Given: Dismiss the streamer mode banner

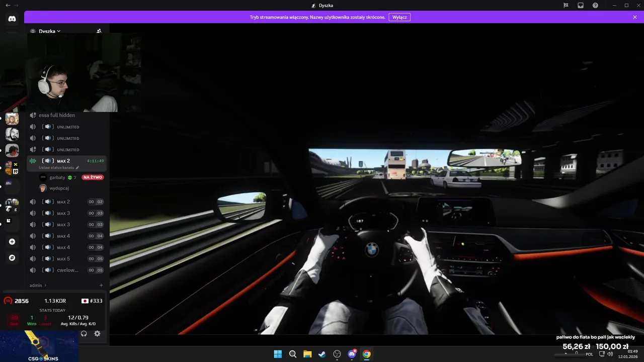Looking at the screenshot, I should point(635,17).
